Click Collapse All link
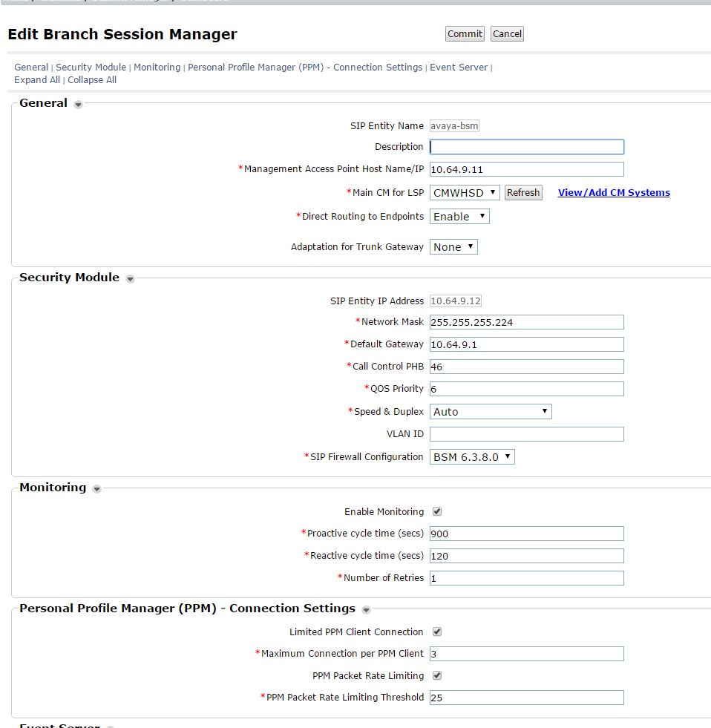711x728 pixels. pos(92,80)
